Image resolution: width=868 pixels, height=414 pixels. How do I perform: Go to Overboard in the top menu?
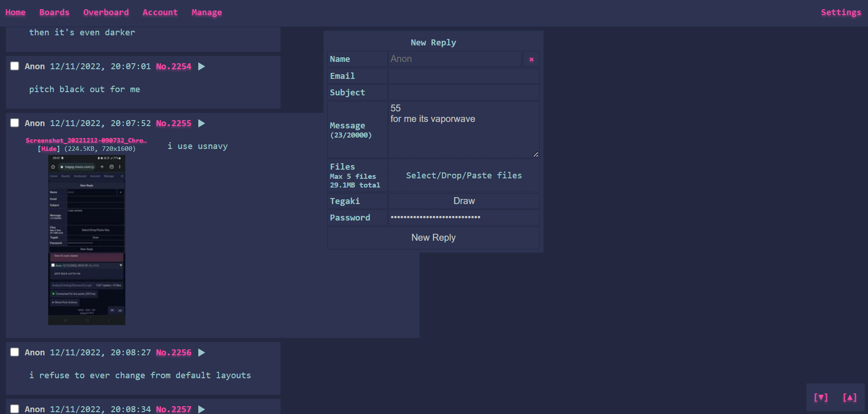tap(106, 12)
